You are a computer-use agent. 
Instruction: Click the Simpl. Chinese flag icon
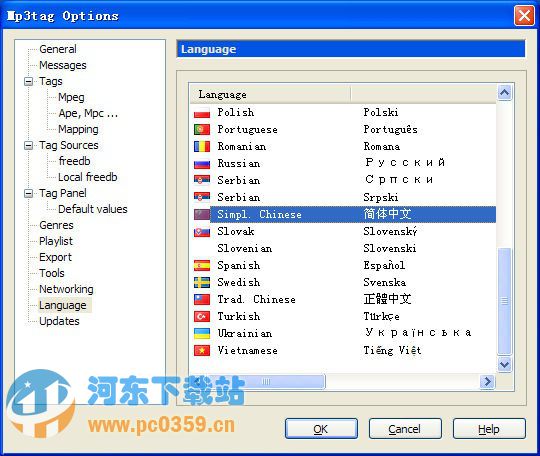[x=202, y=215]
